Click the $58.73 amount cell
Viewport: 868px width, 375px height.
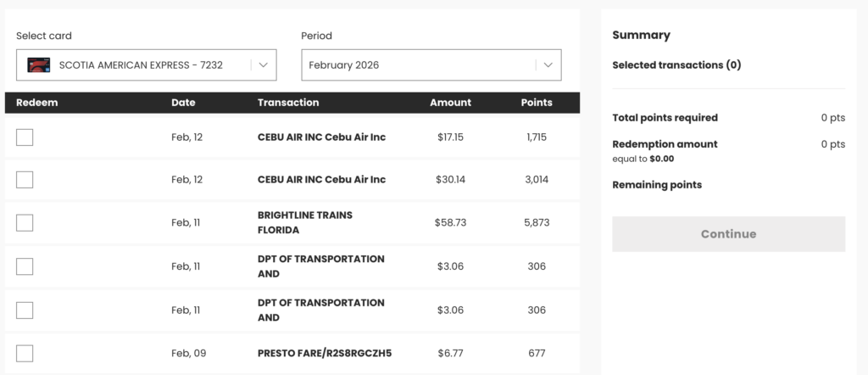[x=451, y=222]
